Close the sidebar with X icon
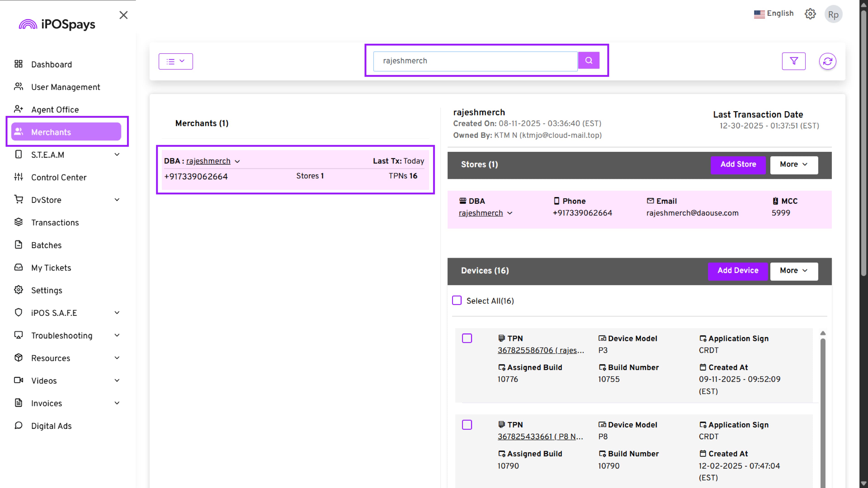 pyautogui.click(x=123, y=15)
